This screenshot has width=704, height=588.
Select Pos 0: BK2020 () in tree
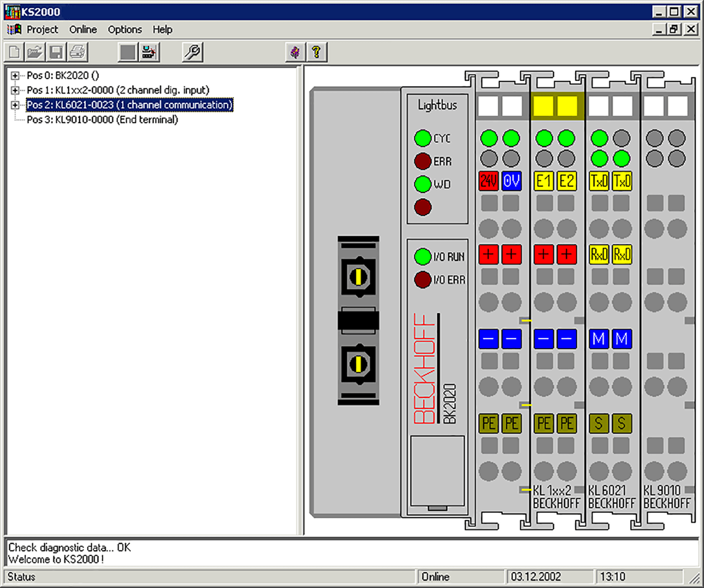coord(63,75)
